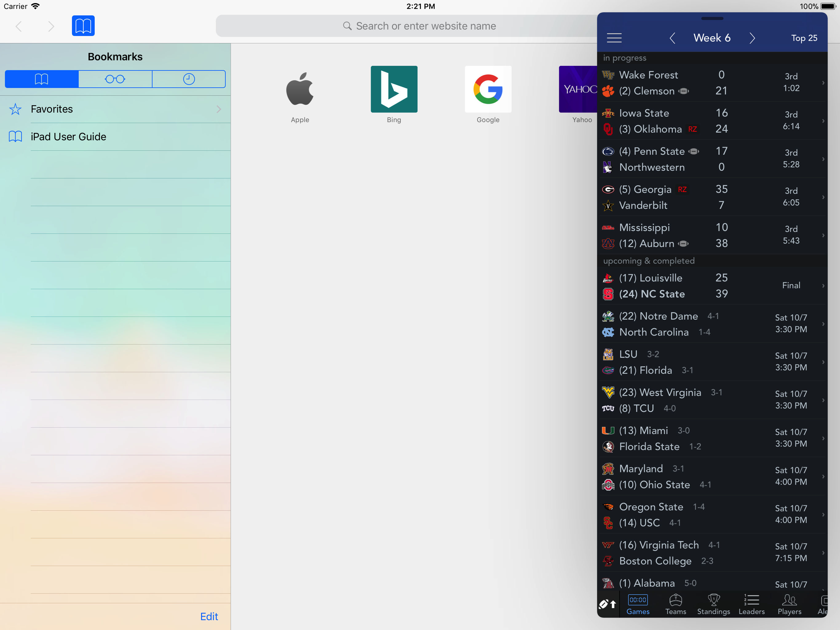The width and height of the screenshot is (840, 630).
Task: Go to previous week arrow
Action: [672, 38]
